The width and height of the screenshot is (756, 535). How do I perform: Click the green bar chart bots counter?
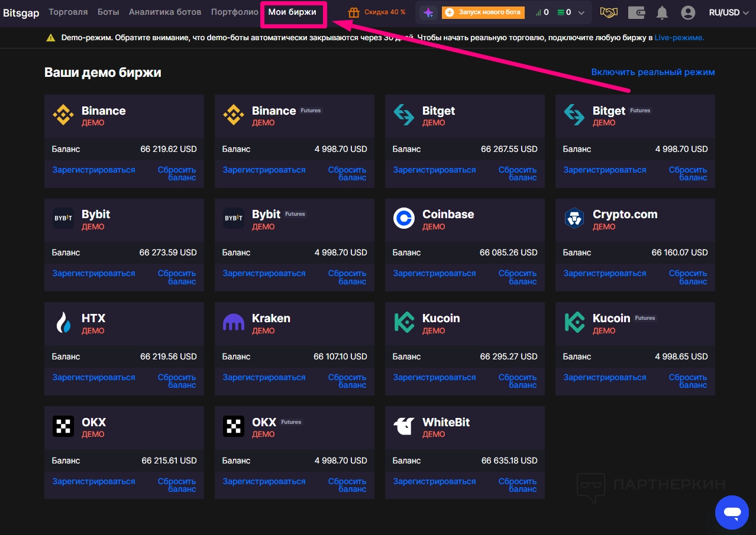(542, 12)
